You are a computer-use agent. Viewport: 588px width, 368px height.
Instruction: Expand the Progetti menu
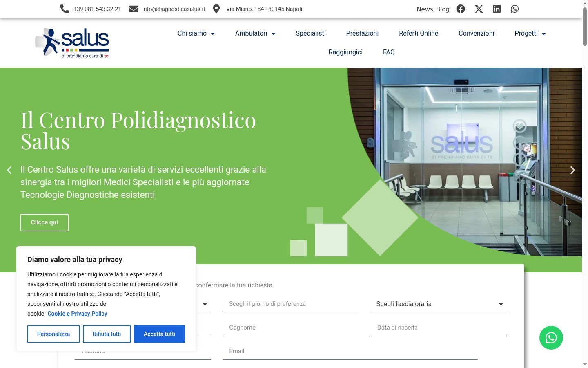click(530, 34)
